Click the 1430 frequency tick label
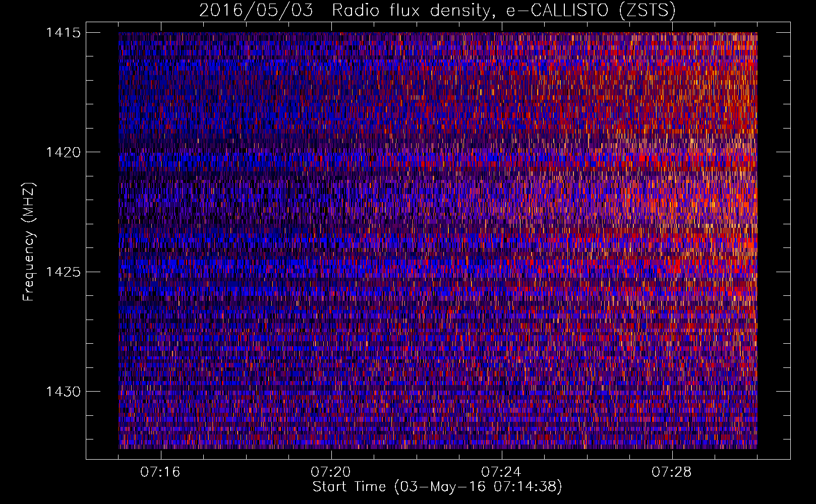Image resolution: width=816 pixels, height=504 pixels. (63, 392)
